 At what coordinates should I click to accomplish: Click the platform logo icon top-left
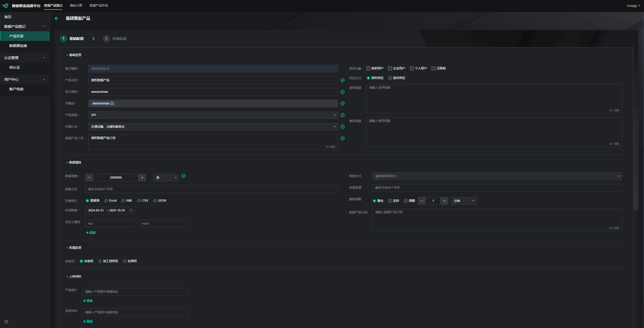[5, 6]
